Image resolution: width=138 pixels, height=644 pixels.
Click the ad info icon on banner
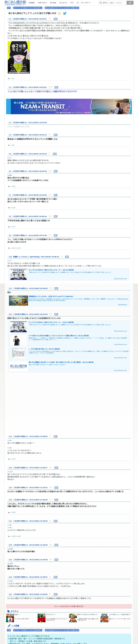pos(130,100)
